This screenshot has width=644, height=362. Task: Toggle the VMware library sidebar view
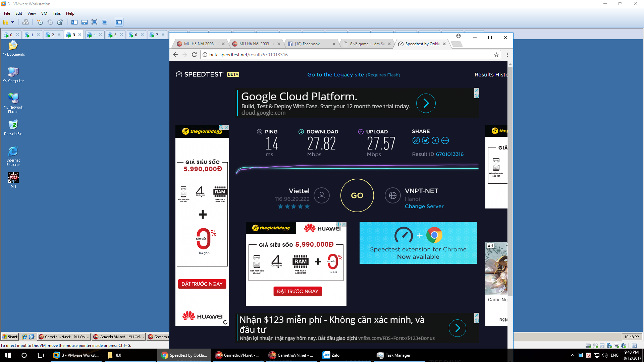pos(74,22)
